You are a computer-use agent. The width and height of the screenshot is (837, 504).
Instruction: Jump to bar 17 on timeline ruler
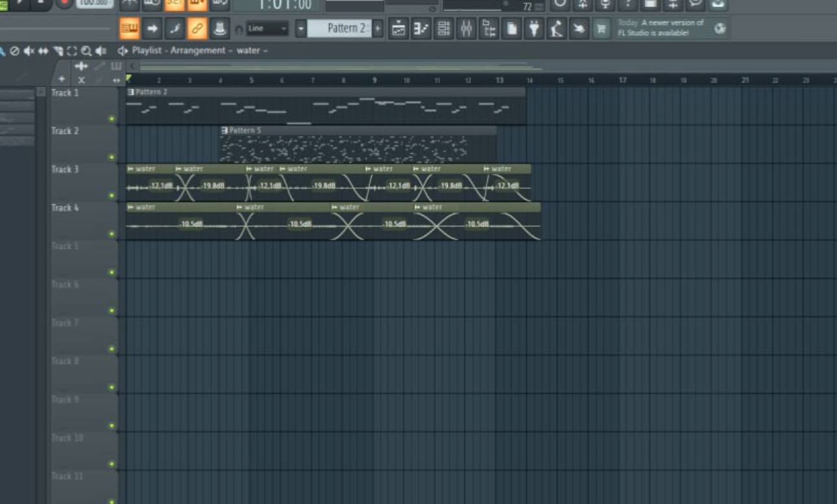622,80
